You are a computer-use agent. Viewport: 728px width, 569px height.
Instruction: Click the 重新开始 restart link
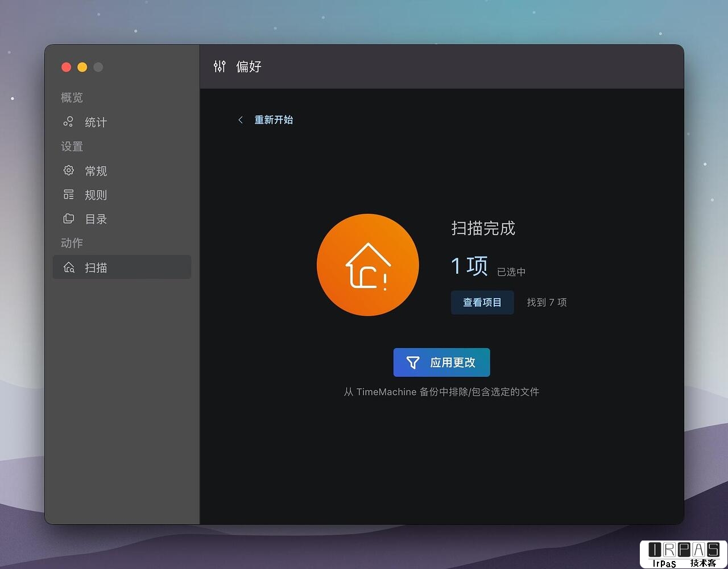[274, 120]
